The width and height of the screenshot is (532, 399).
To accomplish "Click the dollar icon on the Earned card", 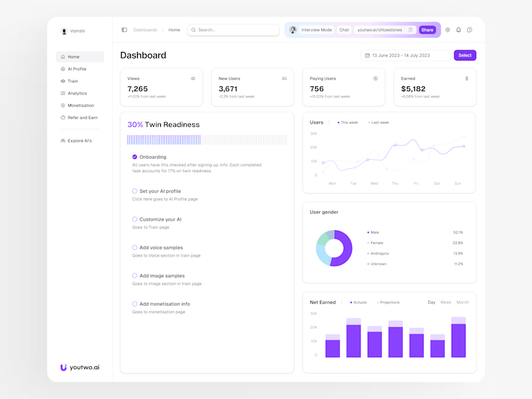I will click(x=467, y=78).
